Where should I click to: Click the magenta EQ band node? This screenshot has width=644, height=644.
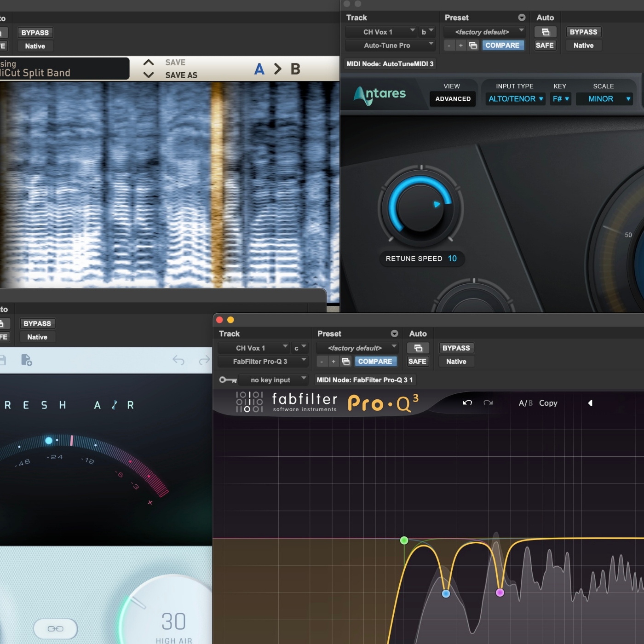coord(500,592)
